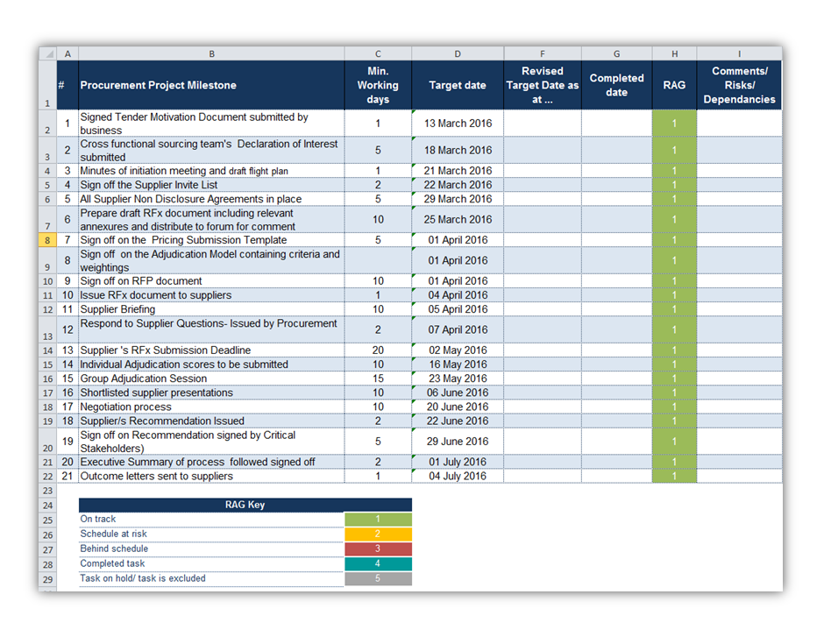Viewport: 831px width, 644px height.
Task: Select cell 'Sign off the Supplier Invite List'
Action: pos(211,185)
